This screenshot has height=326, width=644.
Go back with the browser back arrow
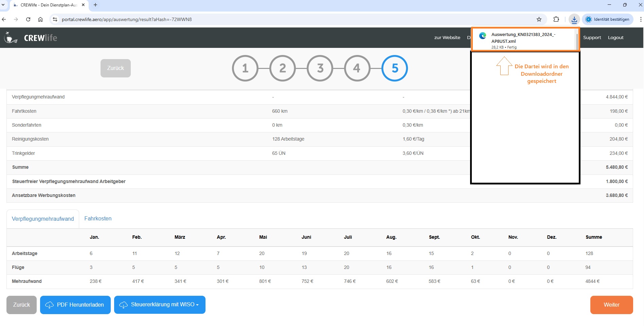pos(4,19)
